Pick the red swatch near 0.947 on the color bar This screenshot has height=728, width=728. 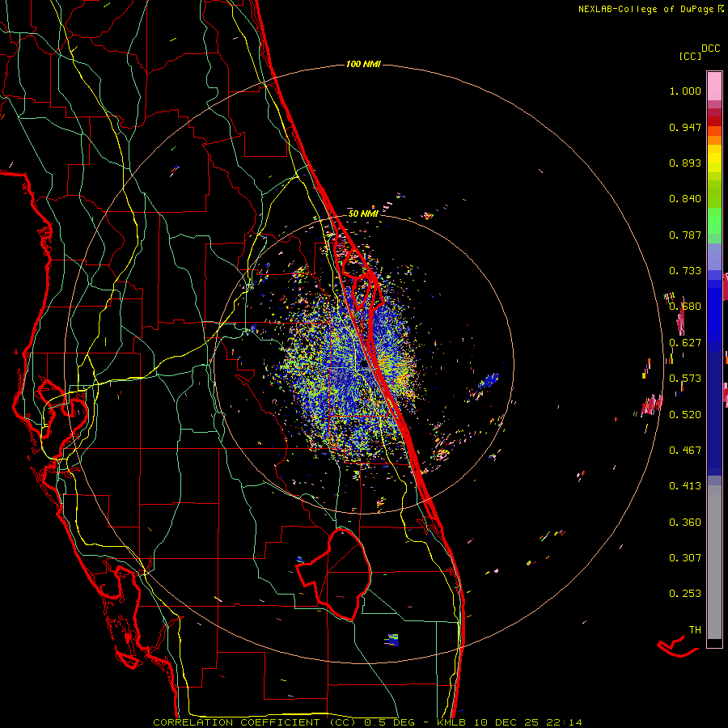pos(714,121)
